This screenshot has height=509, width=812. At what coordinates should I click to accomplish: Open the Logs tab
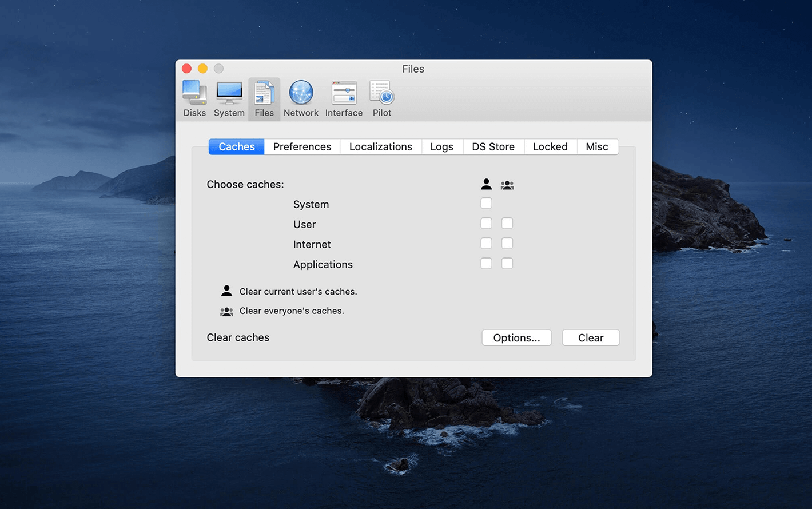(x=441, y=147)
